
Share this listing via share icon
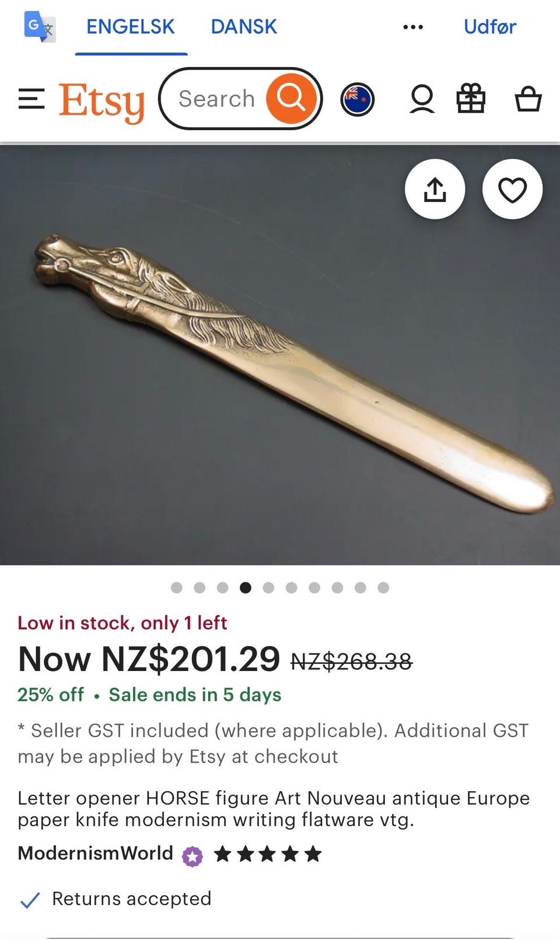point(435,189)
